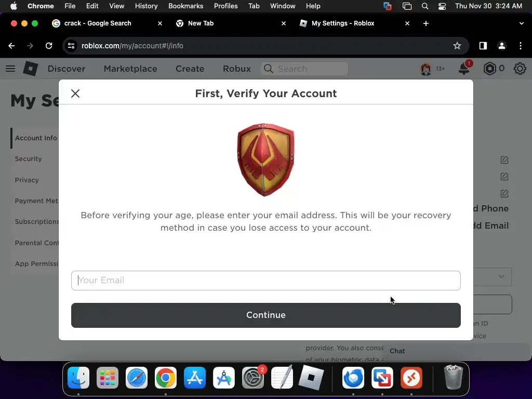Select Subscriptions in settings sidebar
The image size is (532, 399).
(x=37, y=221)
